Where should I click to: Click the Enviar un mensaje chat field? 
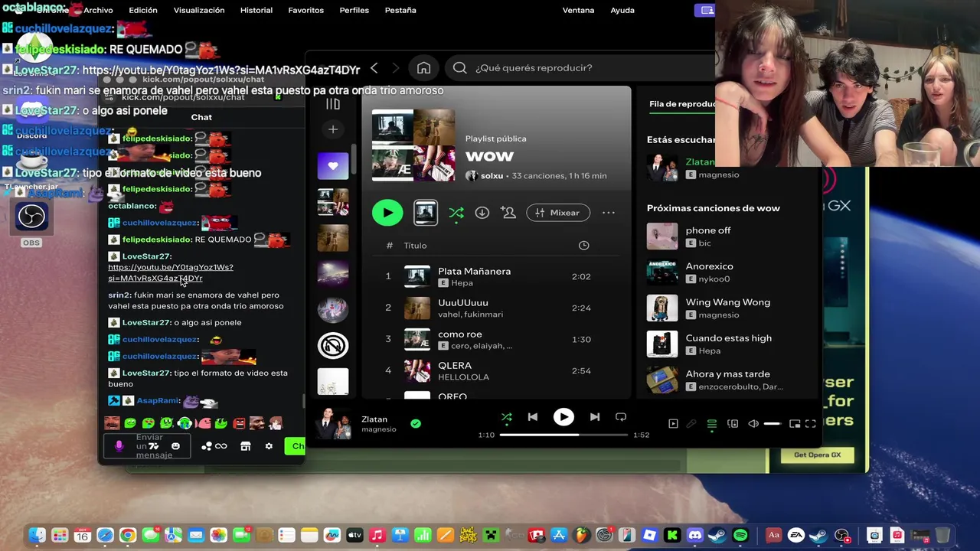pos(147,446)
